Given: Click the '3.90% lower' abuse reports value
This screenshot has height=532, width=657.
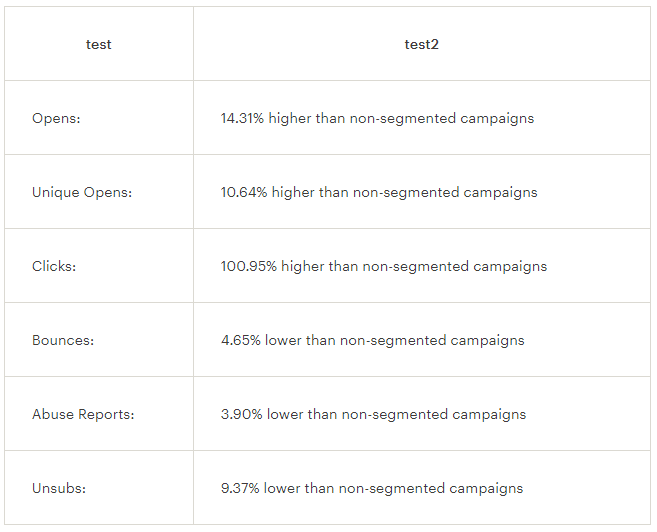Looking at the screenshot, I should tap(262, 414).
